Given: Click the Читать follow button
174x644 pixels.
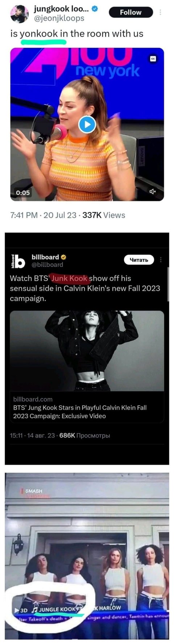Looking at the screenshot, I should click(x=139, y=260).
